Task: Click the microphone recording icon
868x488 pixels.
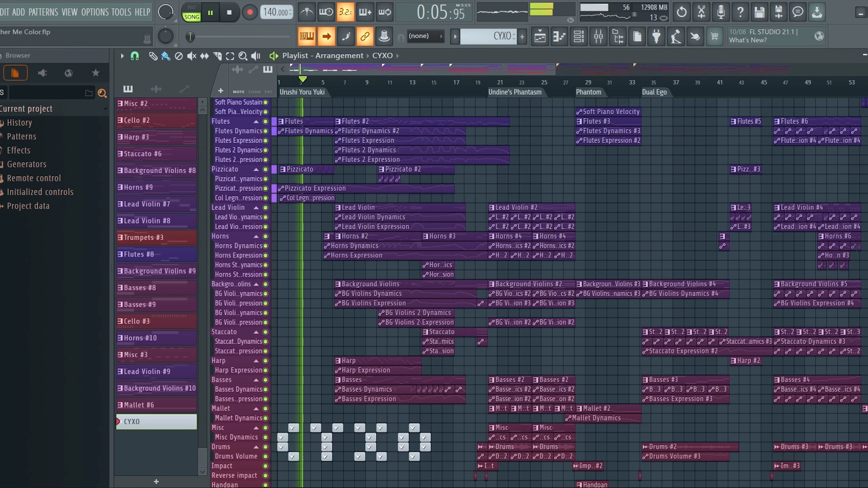Action: tap(721, 12)
